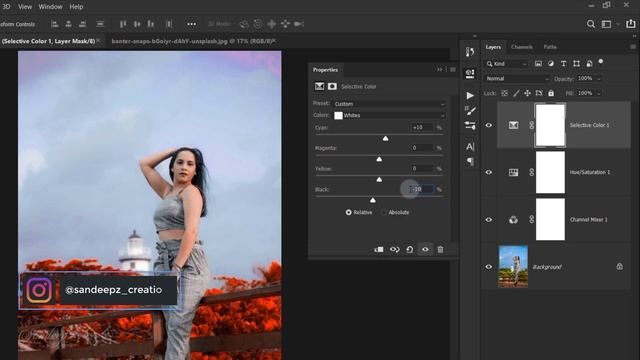This screenshot has height=360, width=640.
Task: Select the Selective Color adjustment icon in Properties
Action: pos(320,86)
